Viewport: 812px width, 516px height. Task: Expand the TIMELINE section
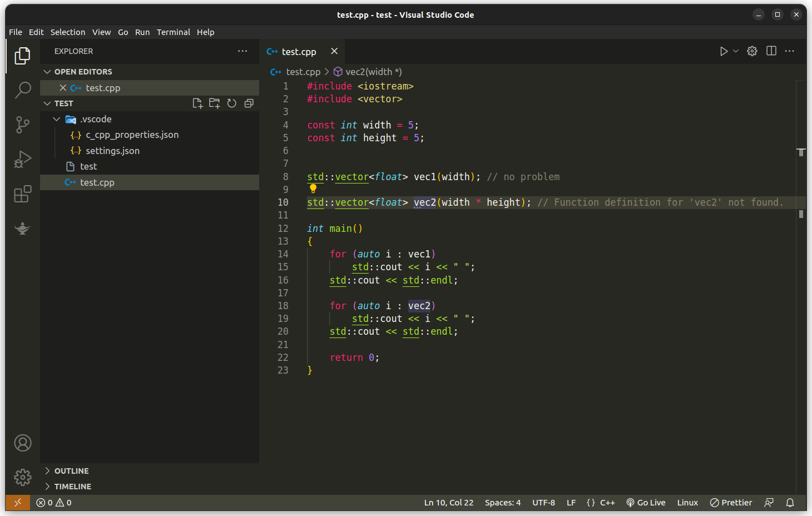pos(73,486)
